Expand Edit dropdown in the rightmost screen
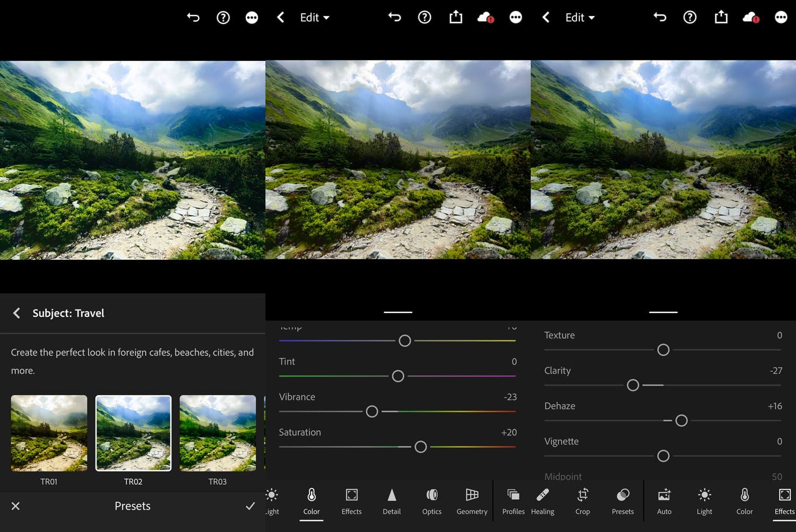 click(579, 18)
